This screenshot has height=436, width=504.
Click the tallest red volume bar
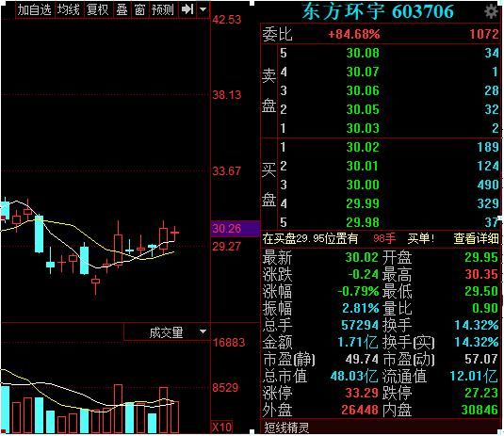coord(119,409)
